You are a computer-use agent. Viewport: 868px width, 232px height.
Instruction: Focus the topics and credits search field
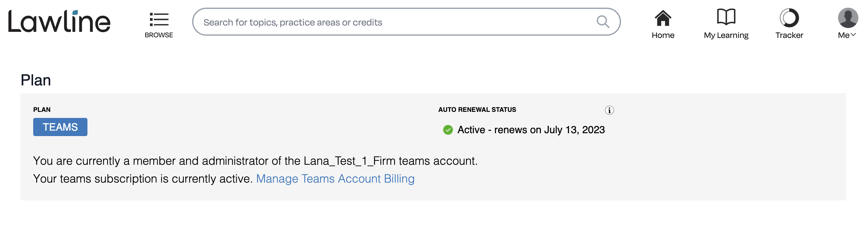[x=406, y=22]
